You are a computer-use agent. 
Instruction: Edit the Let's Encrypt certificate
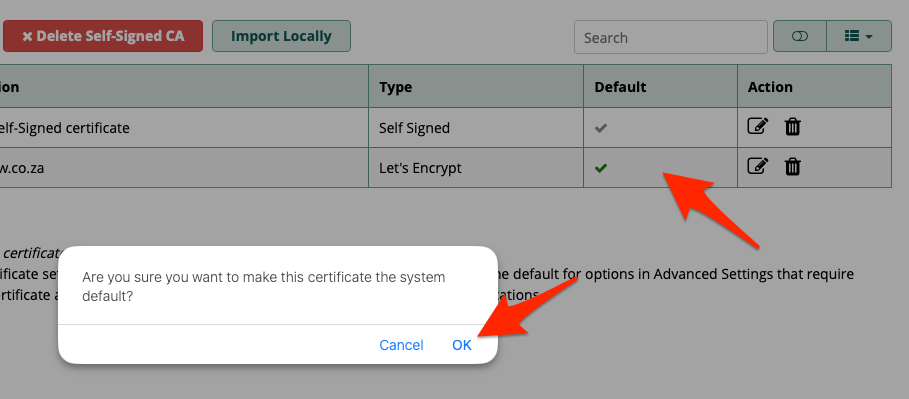click(x=758, y=166)
